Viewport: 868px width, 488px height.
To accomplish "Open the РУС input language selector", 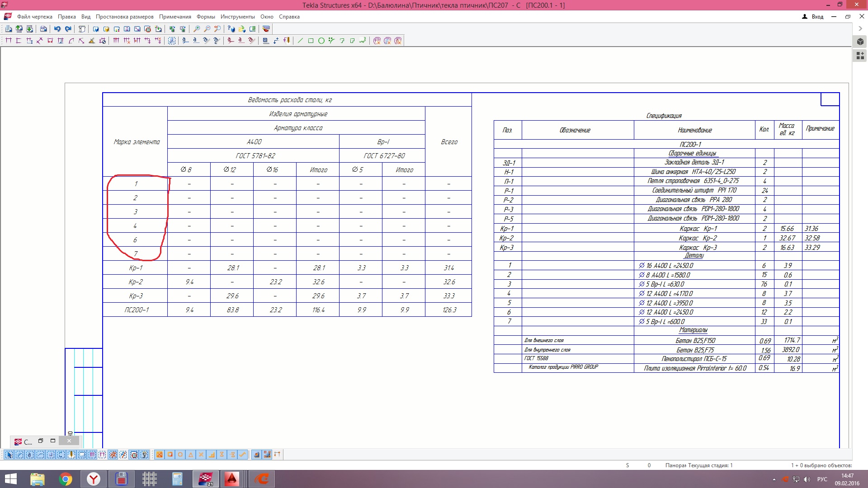I will pyautogui.click(x=822, y=479).
